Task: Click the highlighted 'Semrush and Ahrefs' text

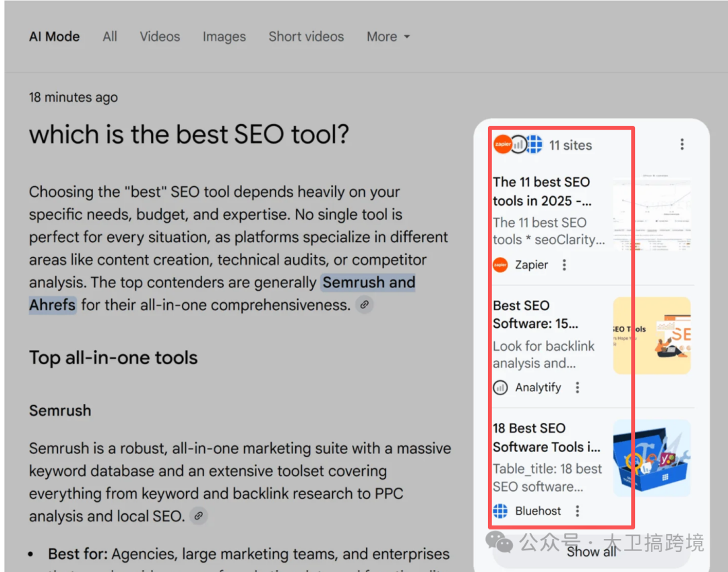Action: (x=369, y=283)
